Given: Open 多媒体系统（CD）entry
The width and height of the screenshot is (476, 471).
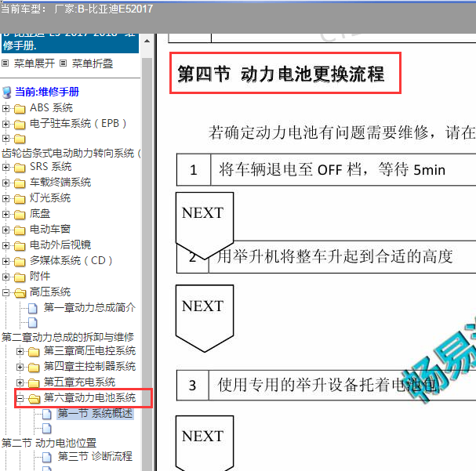Looking at the screenshot, I should coord(71,260).
